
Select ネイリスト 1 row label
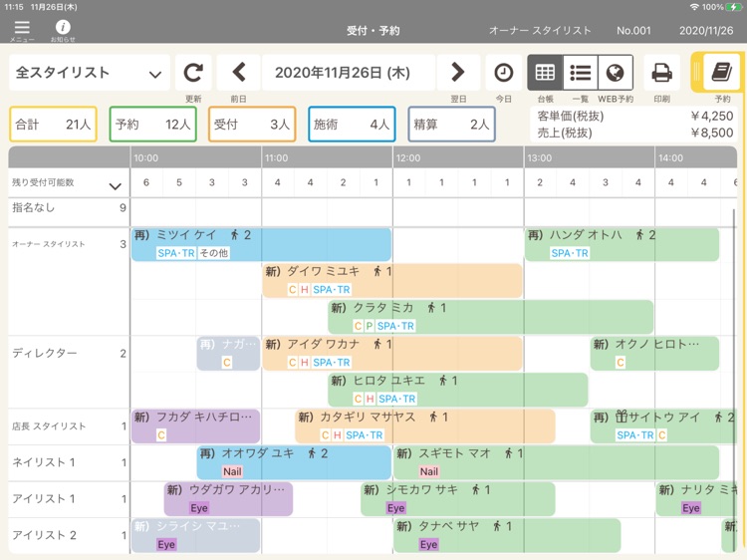pos(44,462)
